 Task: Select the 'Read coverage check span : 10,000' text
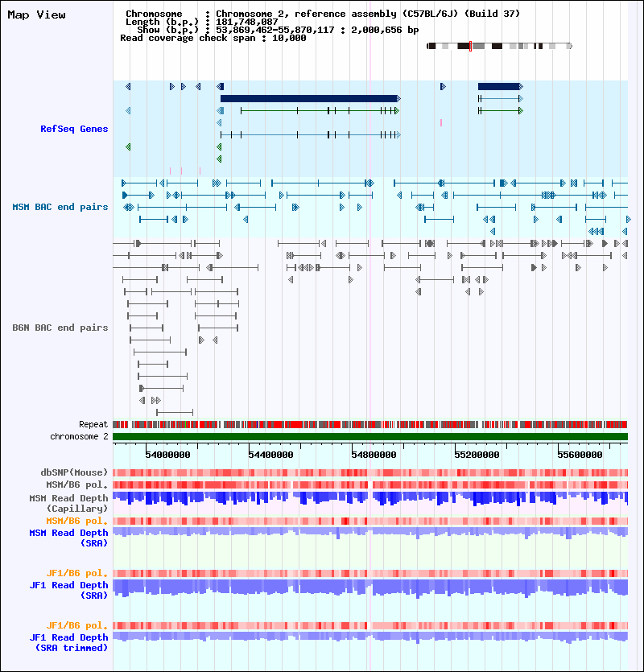pos(213,38)
